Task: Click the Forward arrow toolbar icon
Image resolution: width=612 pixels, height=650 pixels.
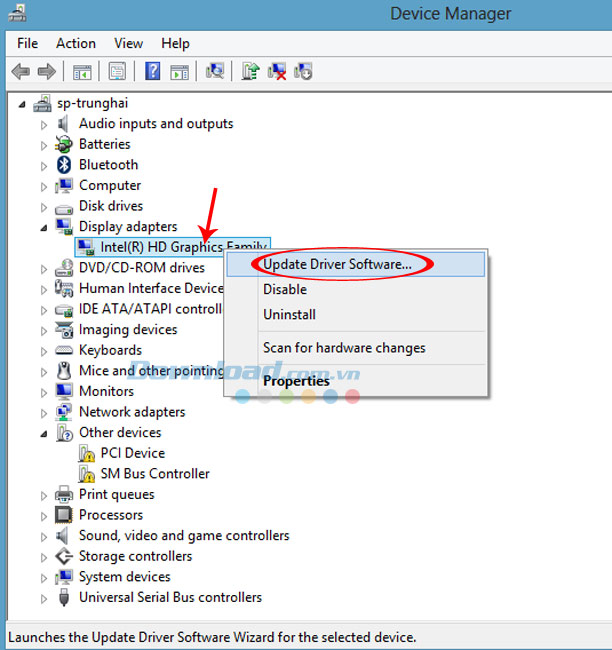Action: tap(46, 72)
